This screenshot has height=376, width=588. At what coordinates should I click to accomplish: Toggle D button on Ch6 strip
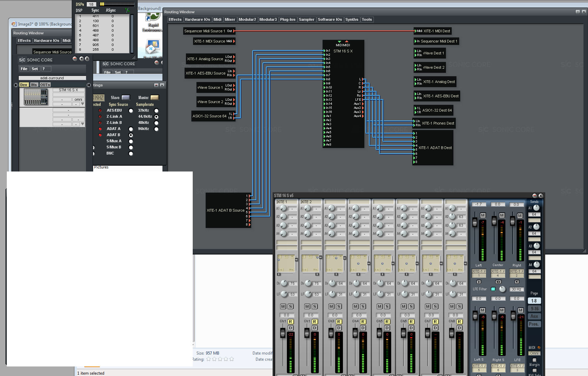(411, 328)
